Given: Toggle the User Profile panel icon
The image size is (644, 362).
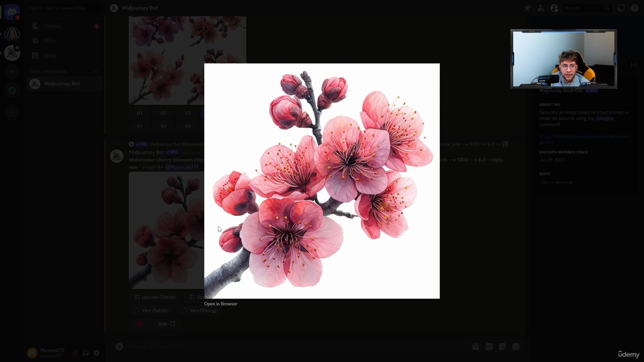Looking at the screenshot, I should click(554, 8).
